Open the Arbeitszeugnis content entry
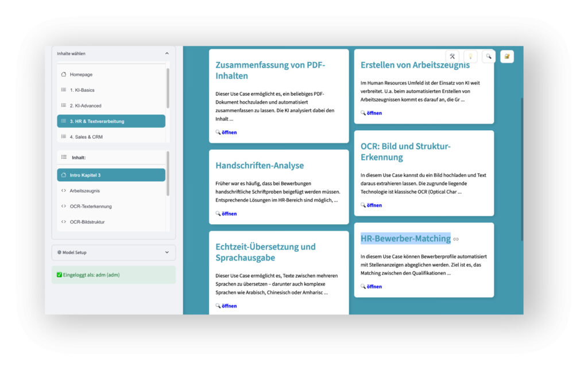The width and height of the screenshot is (588, 370). pyautogui.click(x=111, y=190)
